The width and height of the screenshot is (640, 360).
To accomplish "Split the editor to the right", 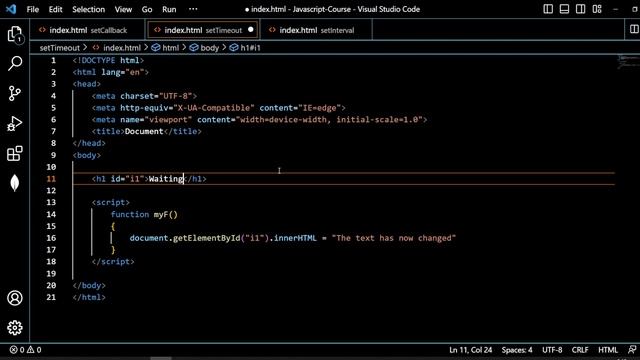I will pos(634,29).
